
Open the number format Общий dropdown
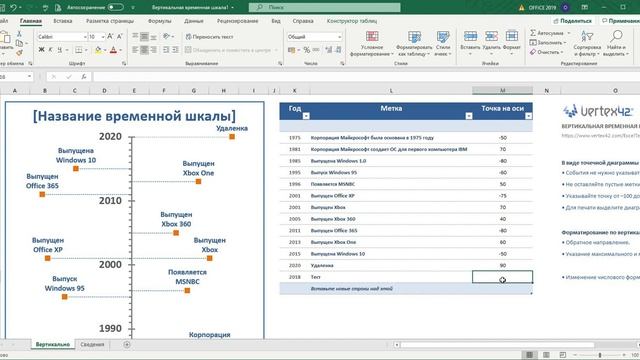click(340, 37)
